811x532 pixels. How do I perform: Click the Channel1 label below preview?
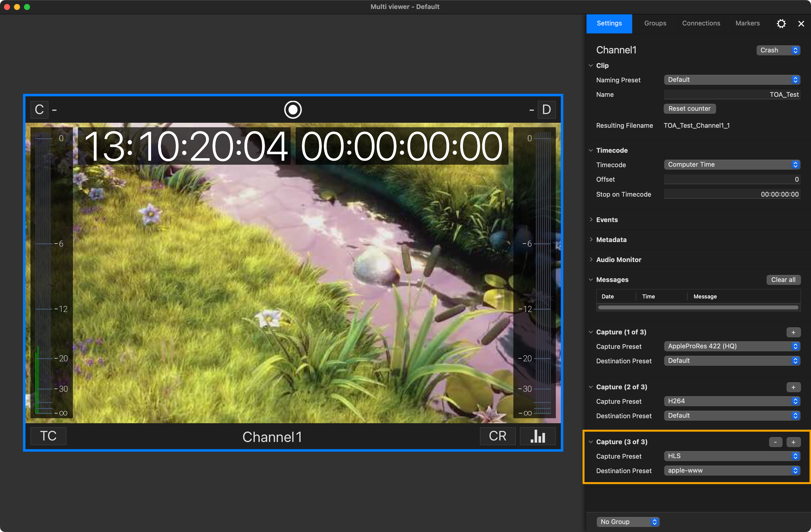point(272,437)
